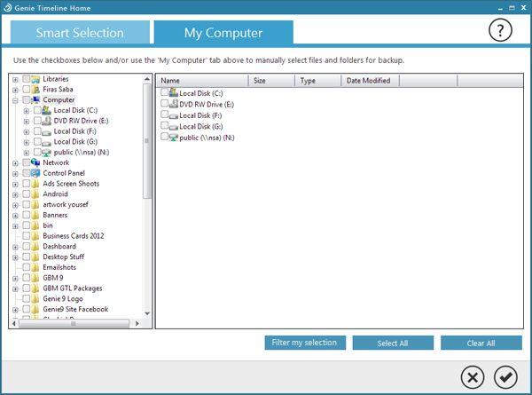Image resolution: width=532 pixels, height=395 pixels.
Task: Sort by the Type column header
Action: pos(318,81)
